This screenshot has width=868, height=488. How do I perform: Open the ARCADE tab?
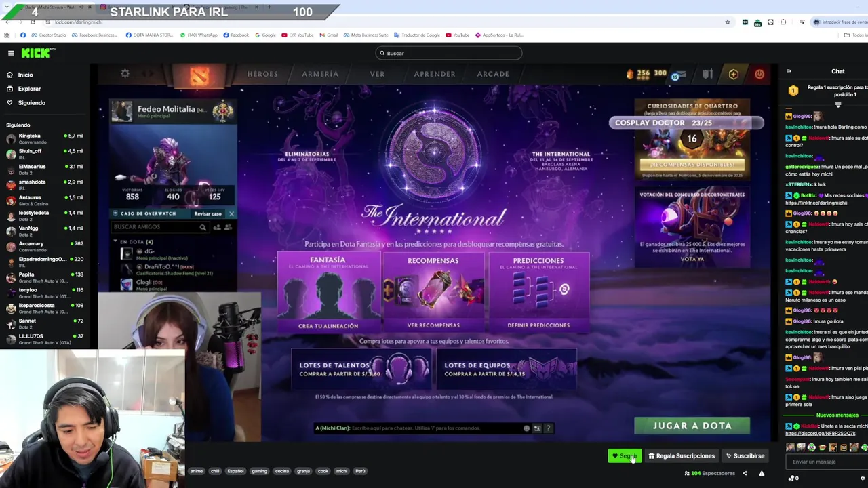click(493, 74)
